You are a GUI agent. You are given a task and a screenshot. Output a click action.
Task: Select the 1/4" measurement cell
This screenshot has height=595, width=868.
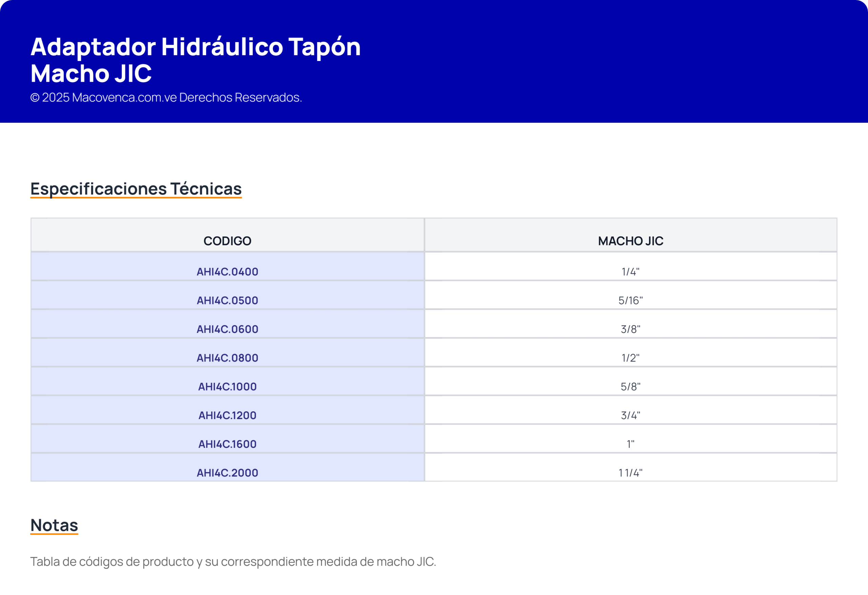pyautogui.click(x=630, y=272)
